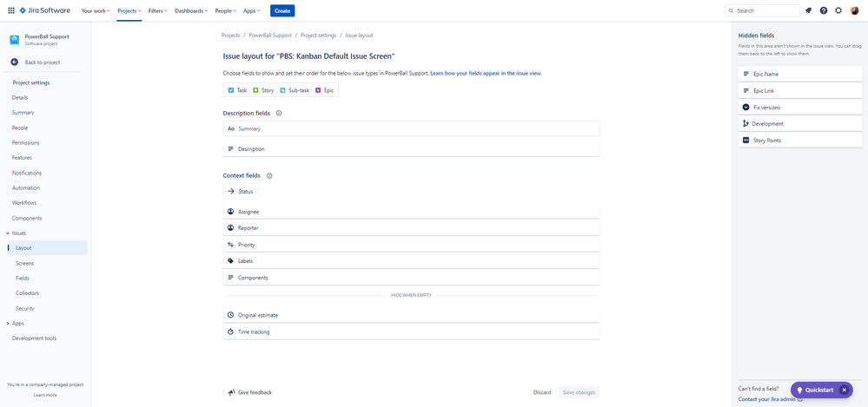Open the settings gear icon
Image resolution: width=868 pixels, height=407 pixels.
coord(838,10)
